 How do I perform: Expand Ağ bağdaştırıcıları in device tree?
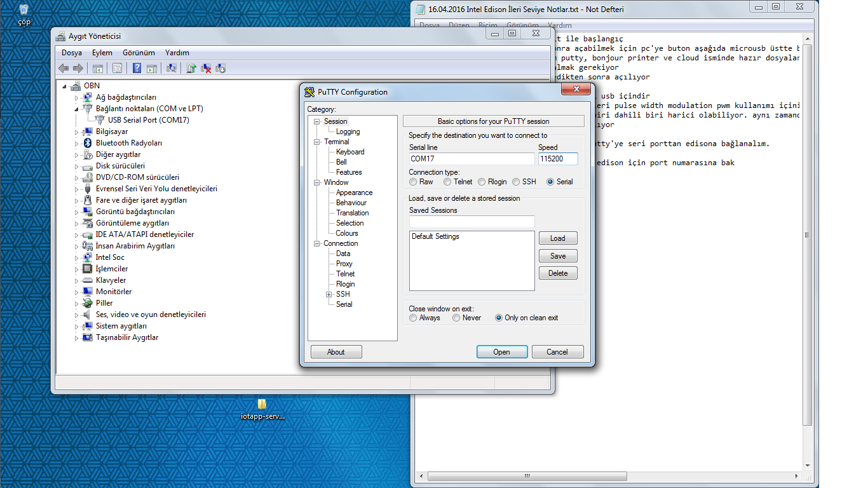(77, 98)
